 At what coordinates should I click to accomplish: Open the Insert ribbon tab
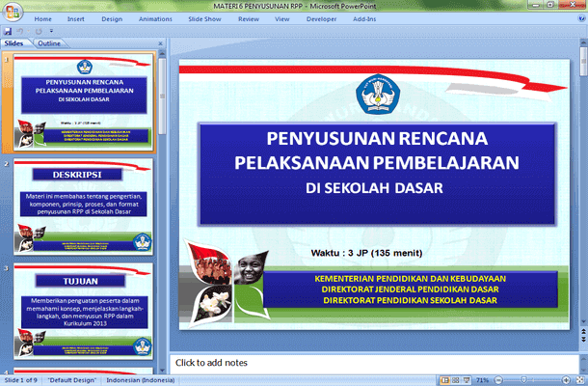click(x=76, y=19)
